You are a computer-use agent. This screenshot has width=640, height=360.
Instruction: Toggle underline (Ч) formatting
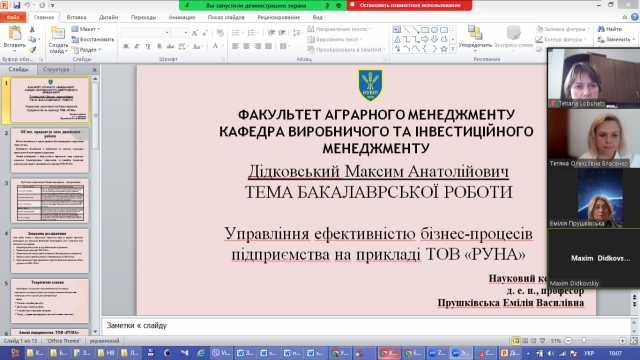pyautogui.click(x=148, y=46)
